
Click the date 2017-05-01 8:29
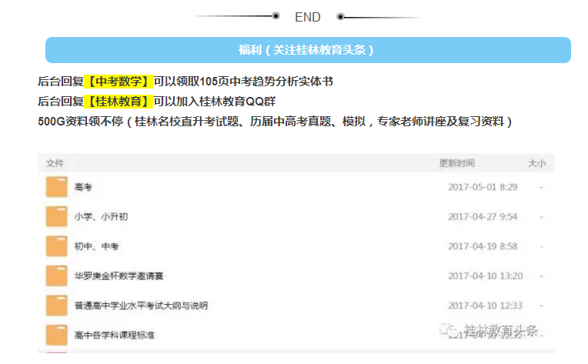483,187
